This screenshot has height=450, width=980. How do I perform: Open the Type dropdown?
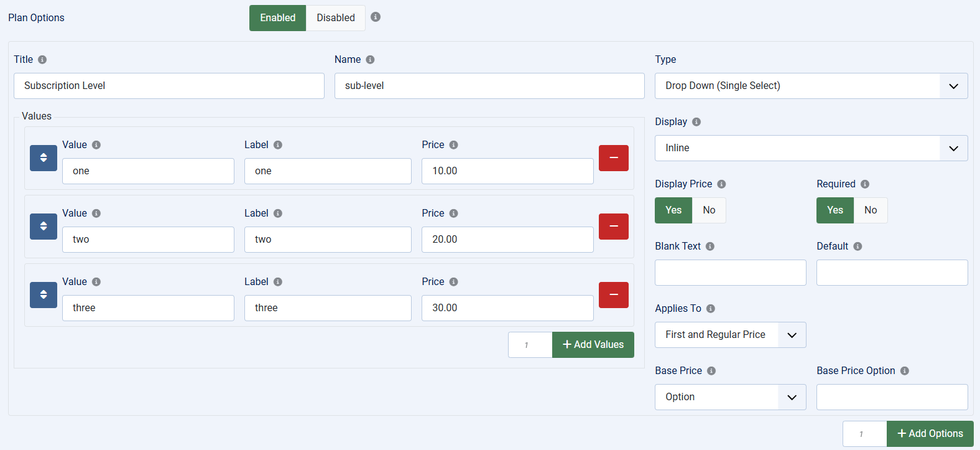click(811, 86)
